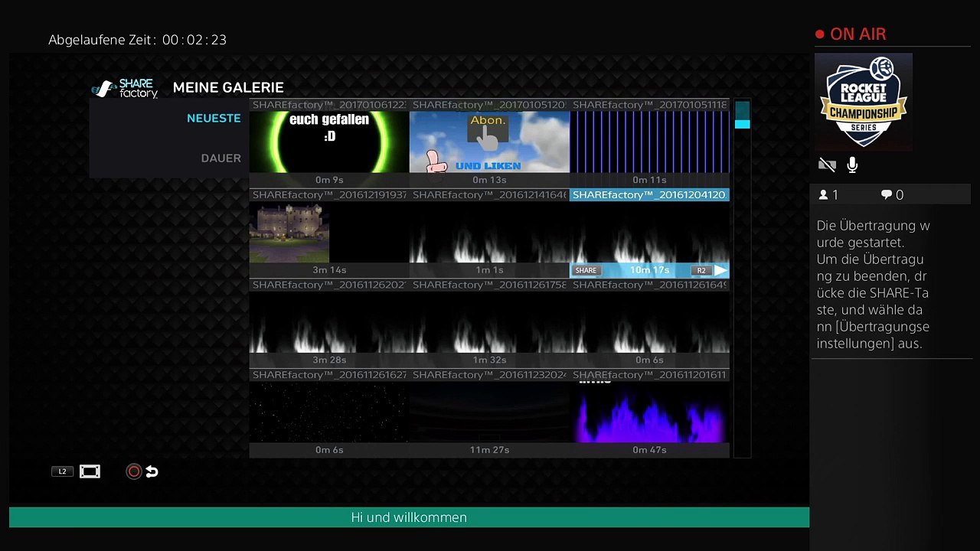Click the 'Hi und willkommen' green banner
This screenshot has height=551, width=980.
pyautogui.click(x=409, y=517)
